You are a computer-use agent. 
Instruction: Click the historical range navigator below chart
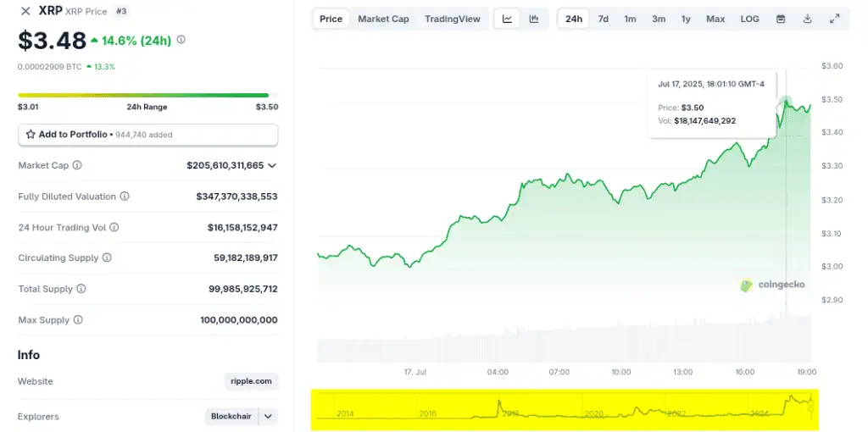pos(565,410)
